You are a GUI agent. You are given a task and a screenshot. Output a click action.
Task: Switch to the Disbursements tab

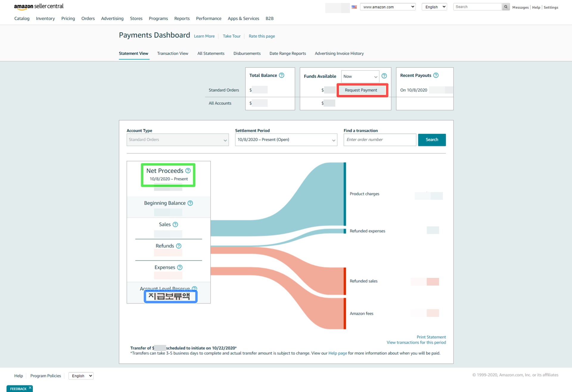pos(247,54)
